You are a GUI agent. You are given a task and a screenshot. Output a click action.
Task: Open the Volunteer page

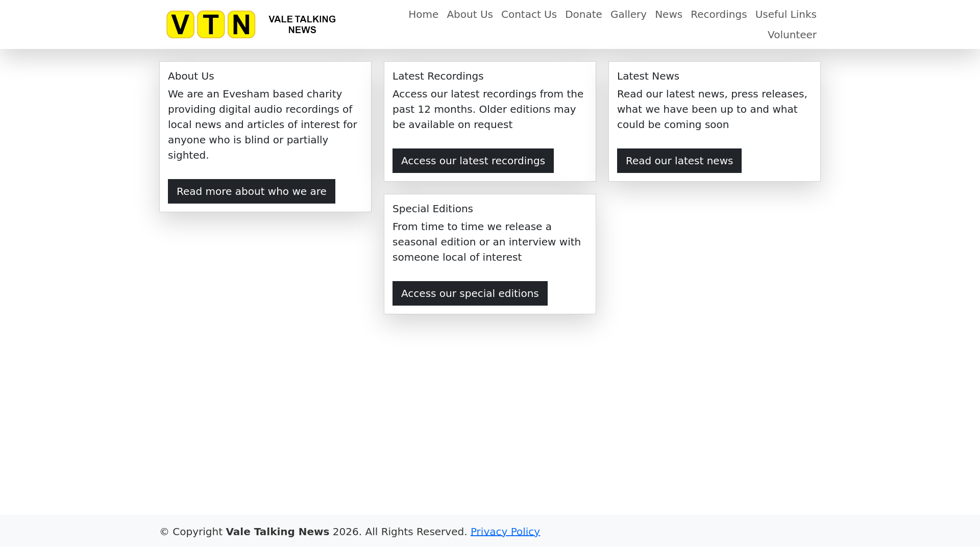(x=792, y=35)
